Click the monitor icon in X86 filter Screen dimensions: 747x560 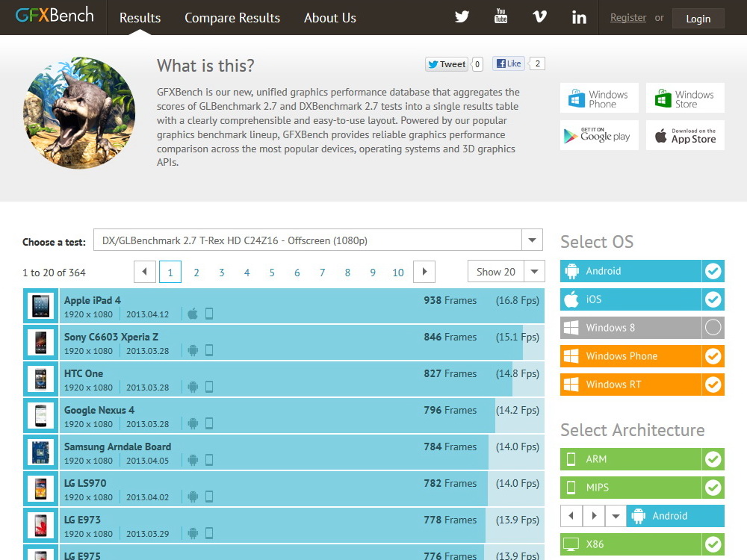click(571, 544)
